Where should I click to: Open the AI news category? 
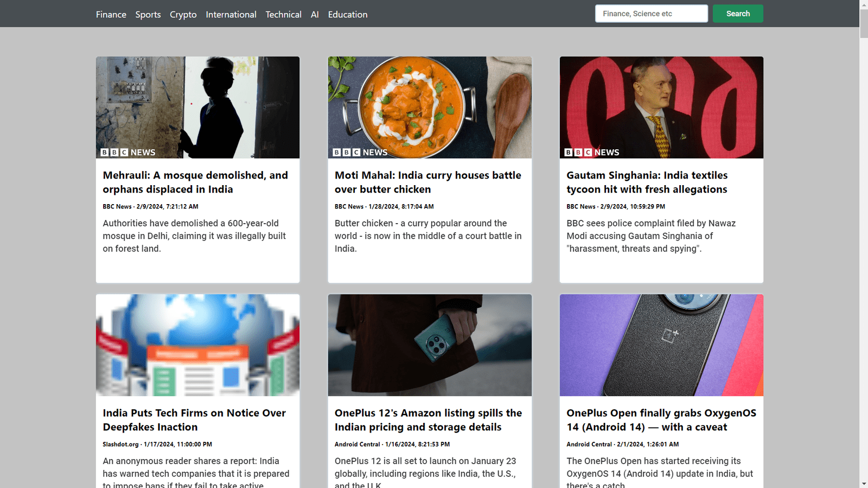coord(315,15)
